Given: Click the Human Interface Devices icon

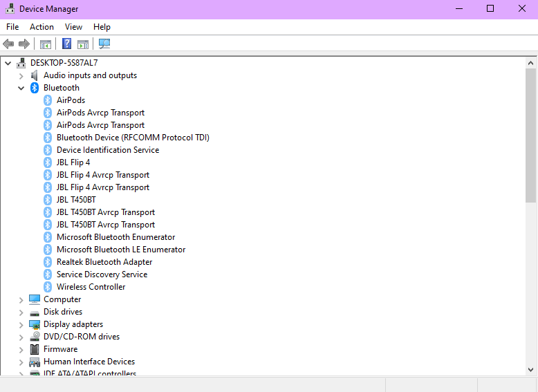Looking at the screenshot, I should (35, 362).
